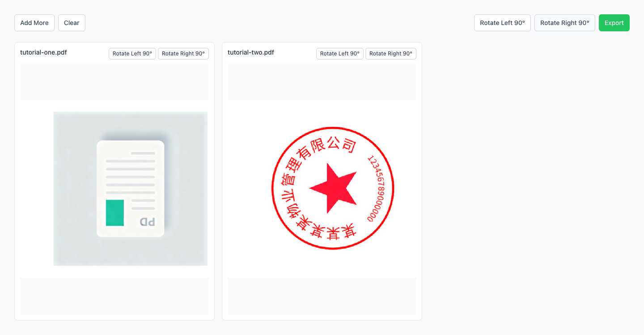Open the red circular stamp thumbnail
Image resolution: width=644 pixels, height=335 pixels.
tap(333, 188)
